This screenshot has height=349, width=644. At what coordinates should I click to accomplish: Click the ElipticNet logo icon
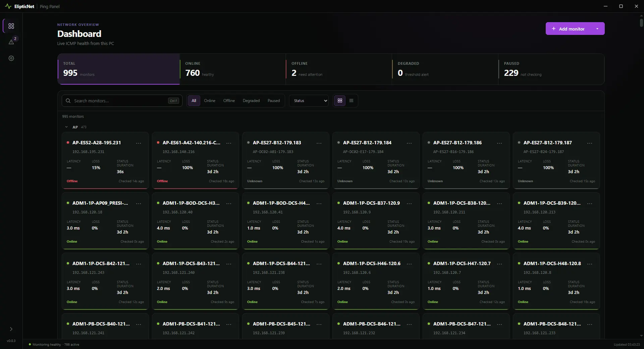tap(8, 6)
